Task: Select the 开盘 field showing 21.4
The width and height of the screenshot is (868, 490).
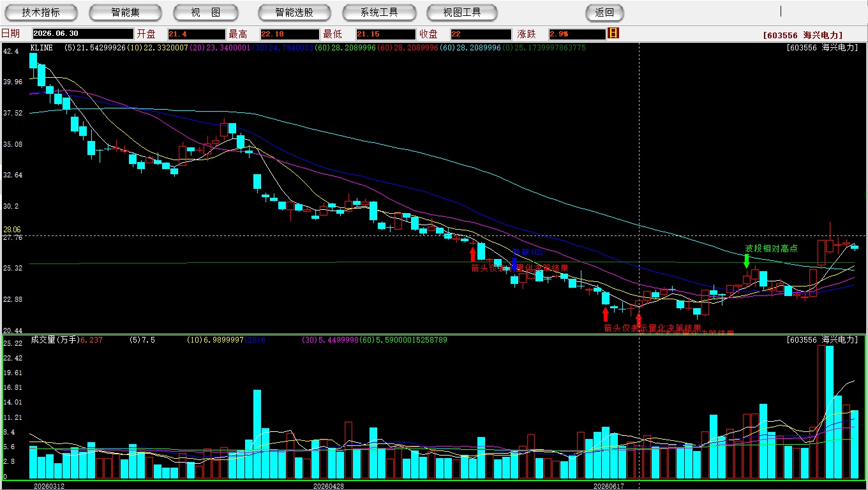Action: 196,34
